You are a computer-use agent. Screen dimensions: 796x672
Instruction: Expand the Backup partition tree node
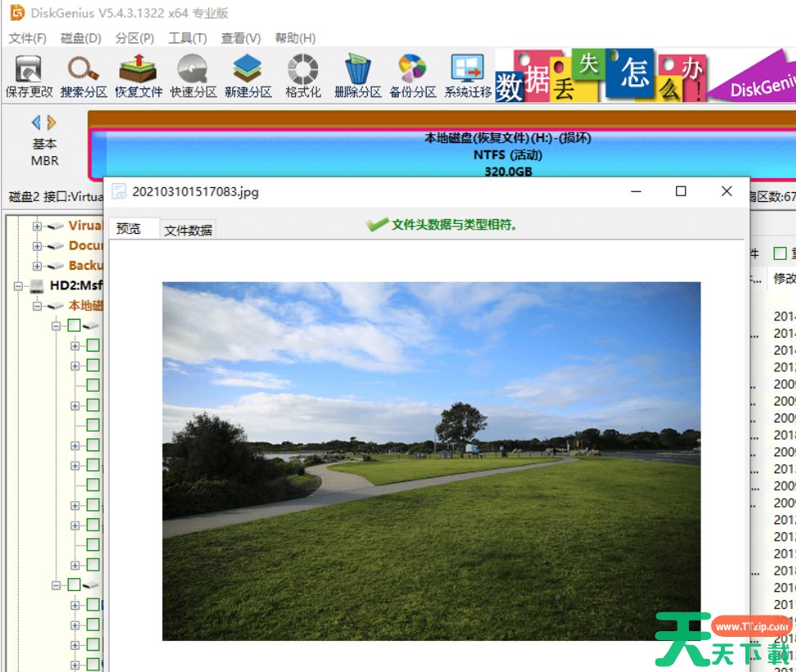click(x=37, y=266)
